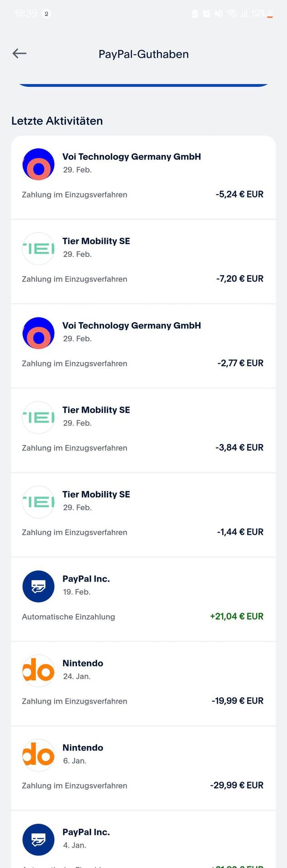The image size is (287, 868).
Task: Select the Tier Mobility SE -3,84 € title
Action: pos(96,410)
